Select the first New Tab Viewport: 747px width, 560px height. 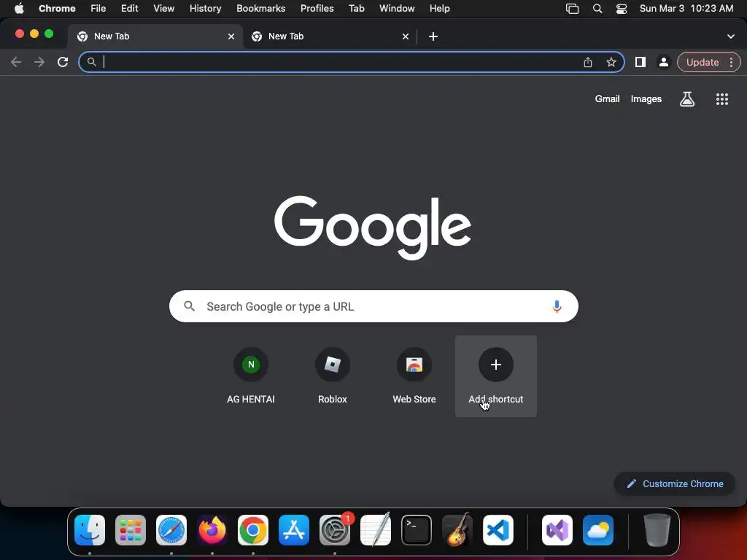pos(155,36)
